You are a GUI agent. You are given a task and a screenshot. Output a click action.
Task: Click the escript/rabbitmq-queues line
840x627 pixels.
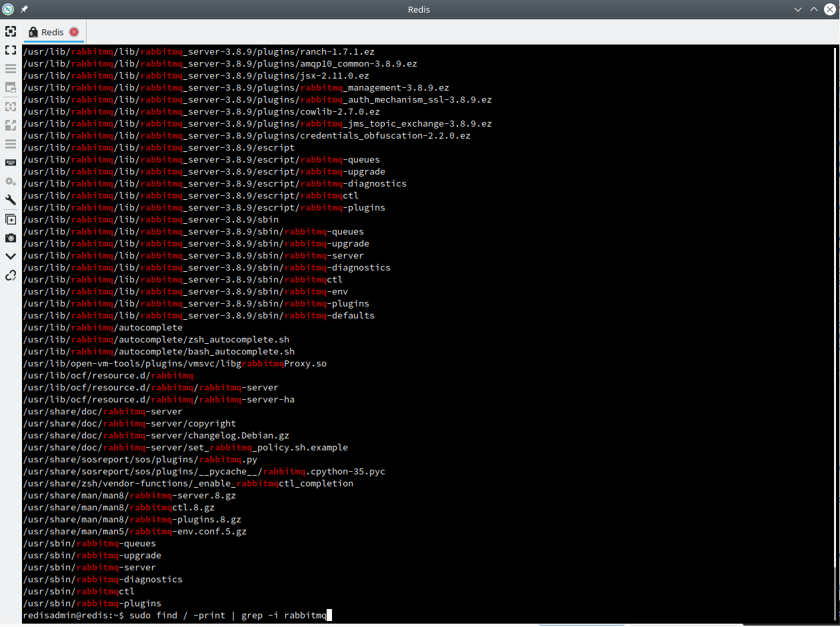201,159
